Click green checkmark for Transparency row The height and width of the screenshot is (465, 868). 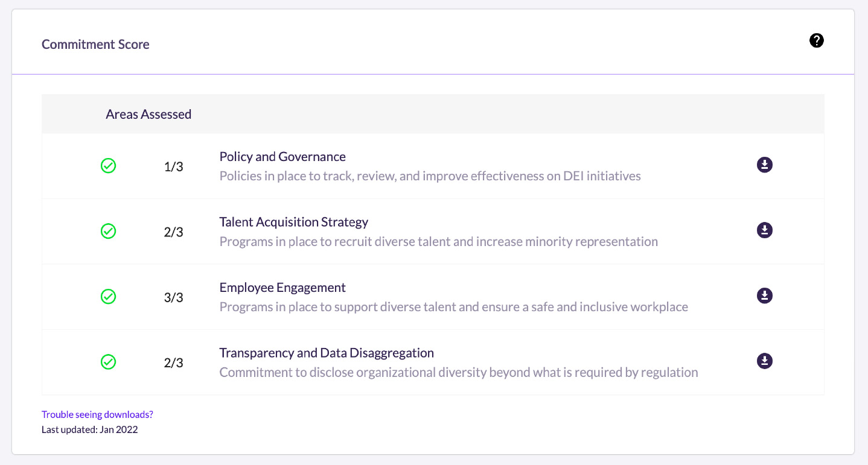point(108,362)
